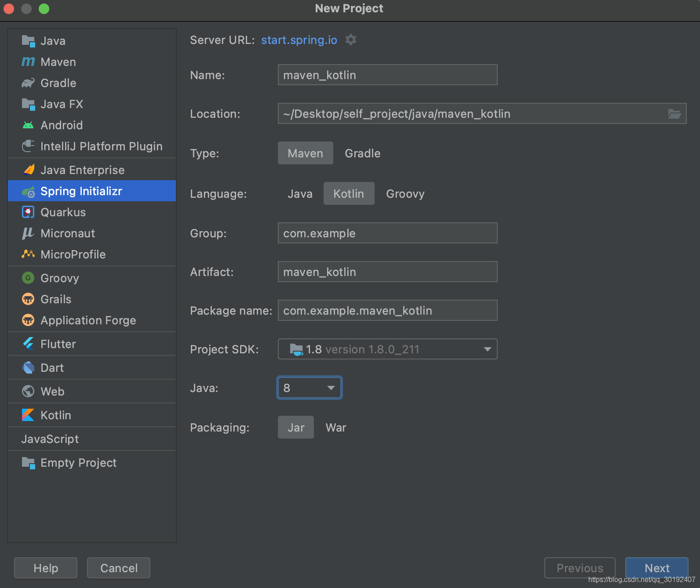This screenshot has width=700, height=588.
Task: Click the Empty Project folder icon
Action: point(28,463)
